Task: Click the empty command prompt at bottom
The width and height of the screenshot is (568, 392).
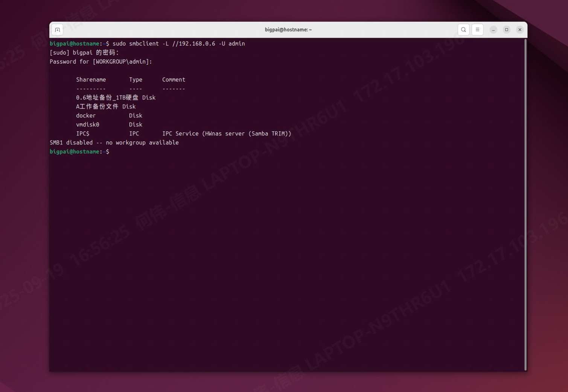Action: pos(79,152)
